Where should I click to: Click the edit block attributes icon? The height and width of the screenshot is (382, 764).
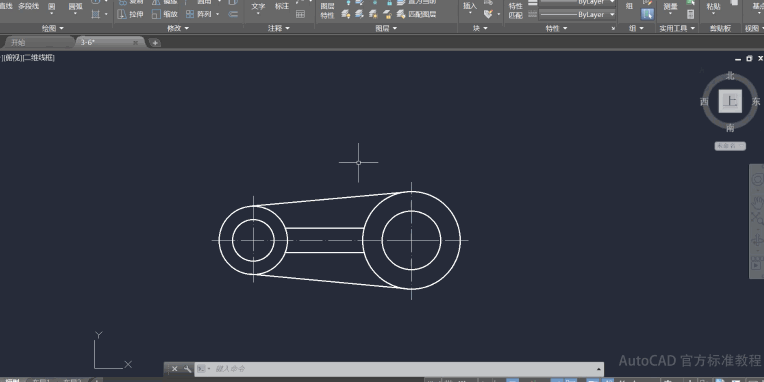[x=488, y=15]
